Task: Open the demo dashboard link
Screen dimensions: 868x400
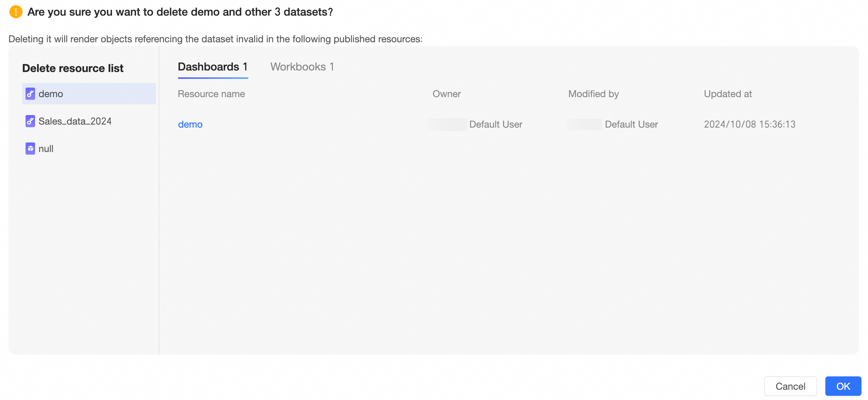Action: [190, 124]
